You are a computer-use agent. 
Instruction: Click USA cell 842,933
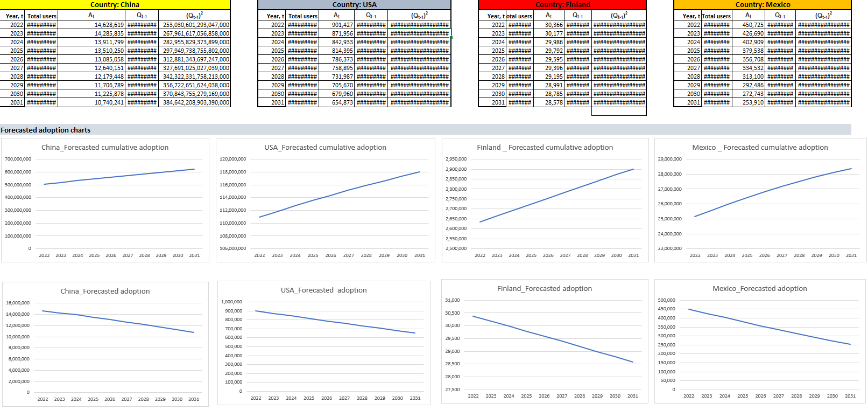pyautogui.click(x=337, y=42)
